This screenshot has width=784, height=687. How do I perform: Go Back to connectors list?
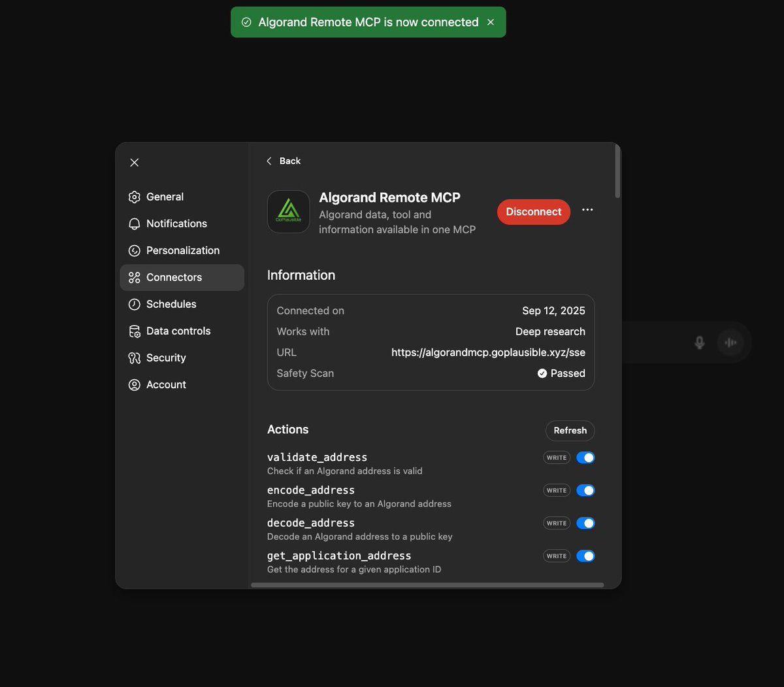click(x=284, y=161)
